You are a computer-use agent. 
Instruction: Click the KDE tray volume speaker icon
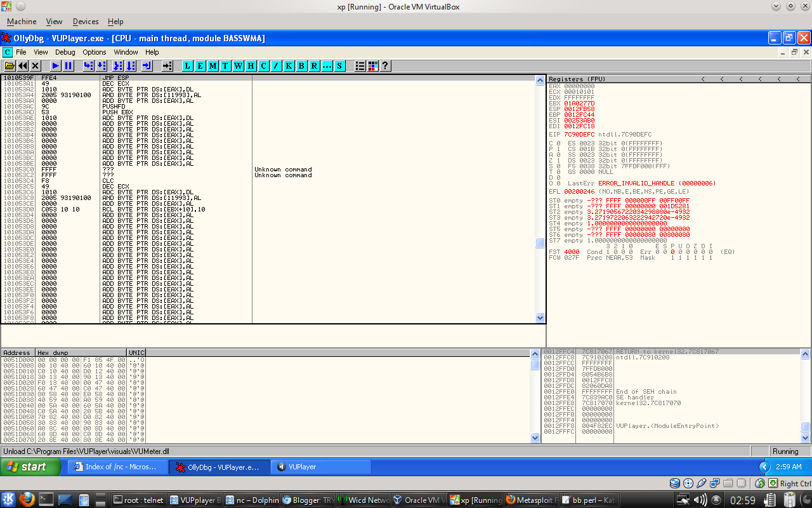point(700,500)
